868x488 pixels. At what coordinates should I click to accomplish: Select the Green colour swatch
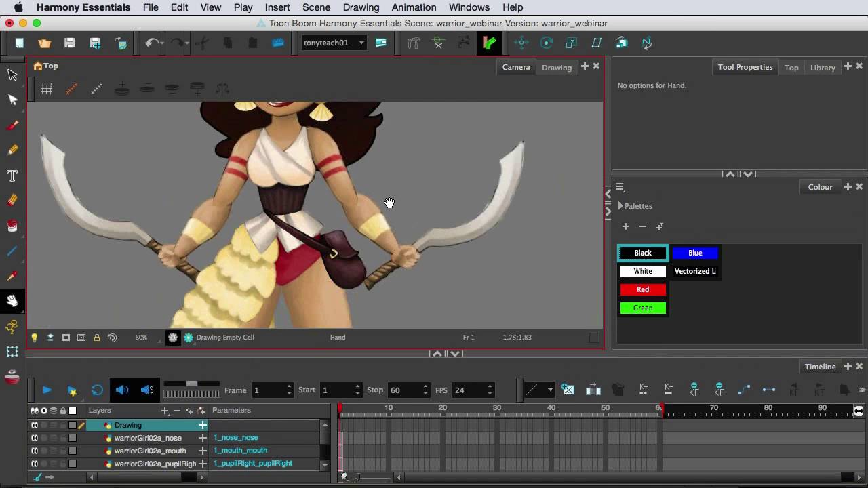point(643,308)
